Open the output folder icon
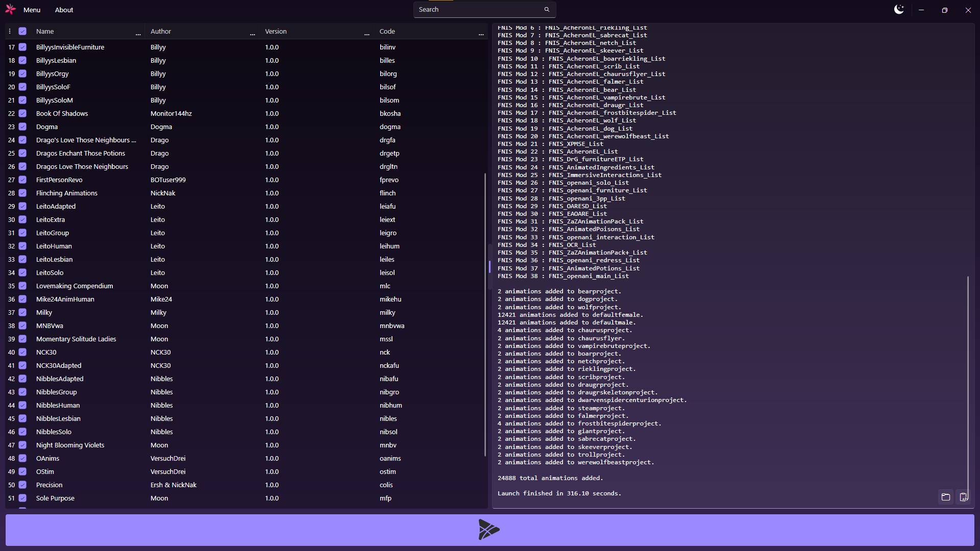This screenshot has width=980, height=551. coord(946,497)
